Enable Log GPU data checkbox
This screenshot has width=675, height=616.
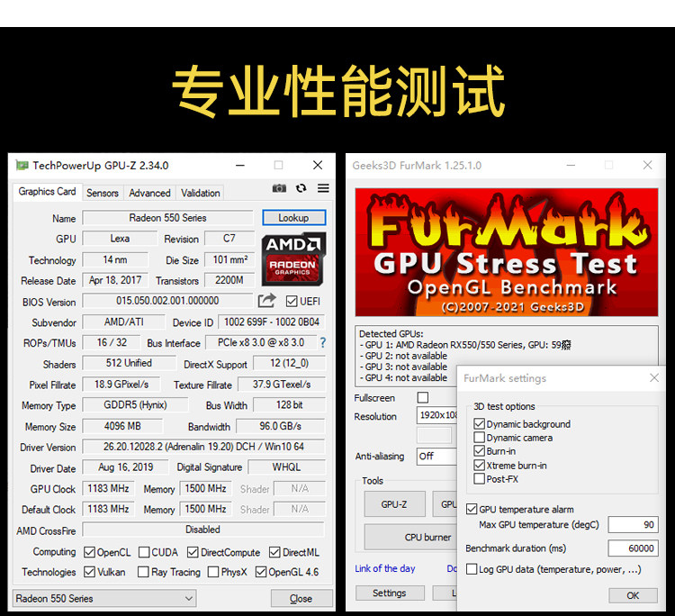coord(472,569)
